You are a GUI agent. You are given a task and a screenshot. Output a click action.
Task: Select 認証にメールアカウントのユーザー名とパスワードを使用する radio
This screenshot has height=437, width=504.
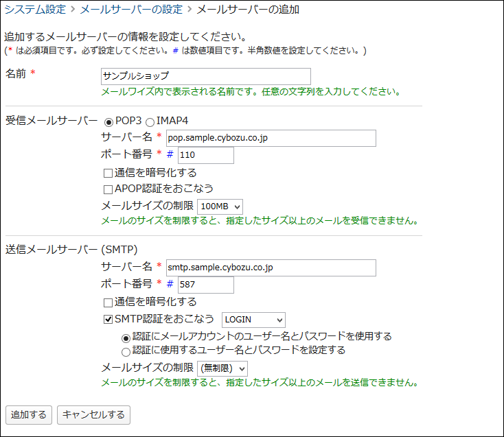(126, 338)
